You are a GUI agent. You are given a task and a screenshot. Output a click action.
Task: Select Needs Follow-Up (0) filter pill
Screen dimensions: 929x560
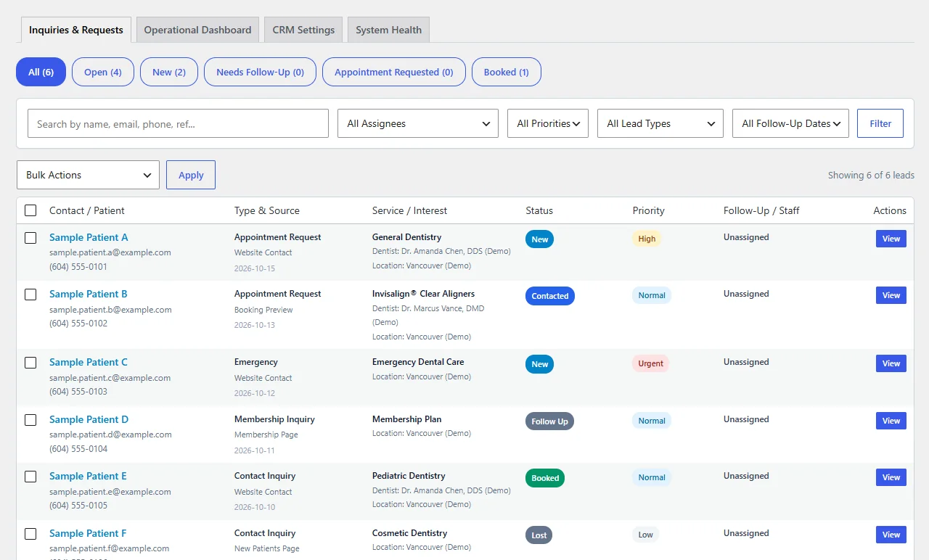pyautogui.click(x=260, y=72)
